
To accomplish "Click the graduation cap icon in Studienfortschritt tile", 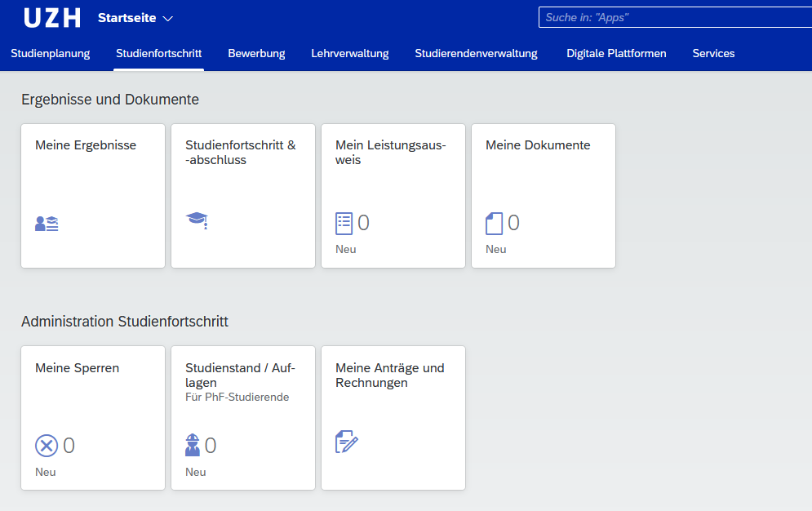I will point(197,220).
